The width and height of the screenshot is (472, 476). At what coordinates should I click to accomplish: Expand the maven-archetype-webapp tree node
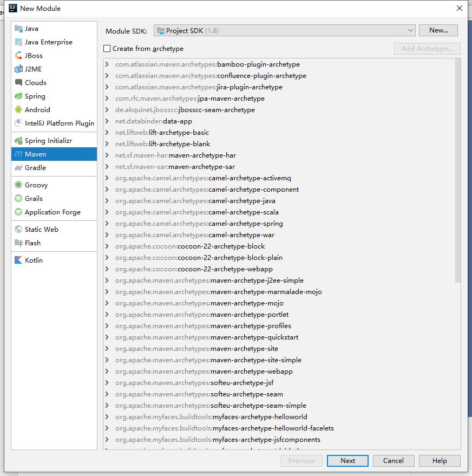107,371
